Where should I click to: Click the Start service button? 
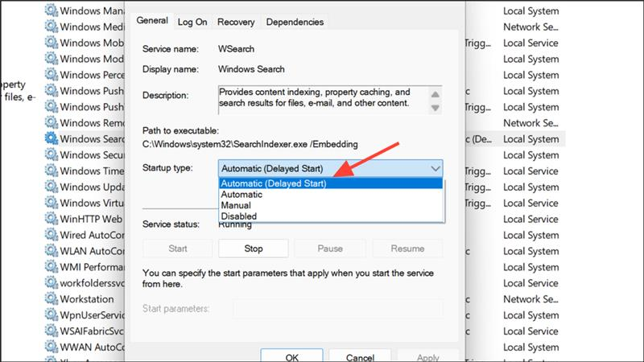tap(177, 249)
